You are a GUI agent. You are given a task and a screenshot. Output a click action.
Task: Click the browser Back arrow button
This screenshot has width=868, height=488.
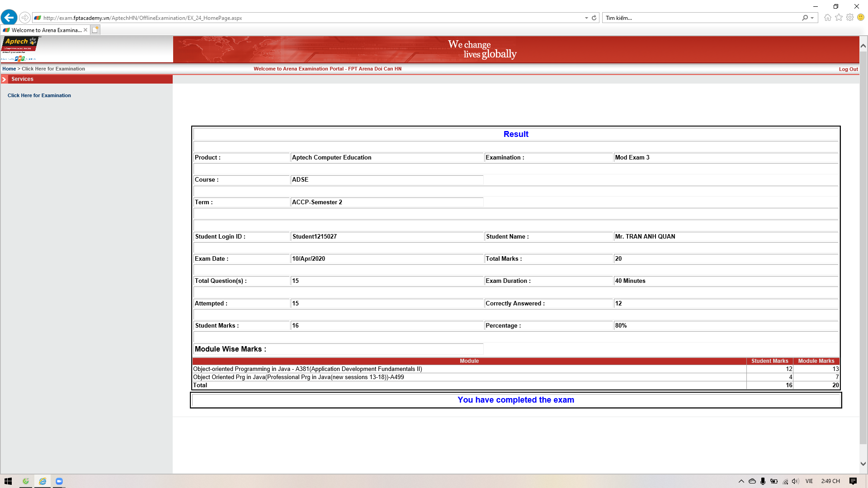coord(9,18)
